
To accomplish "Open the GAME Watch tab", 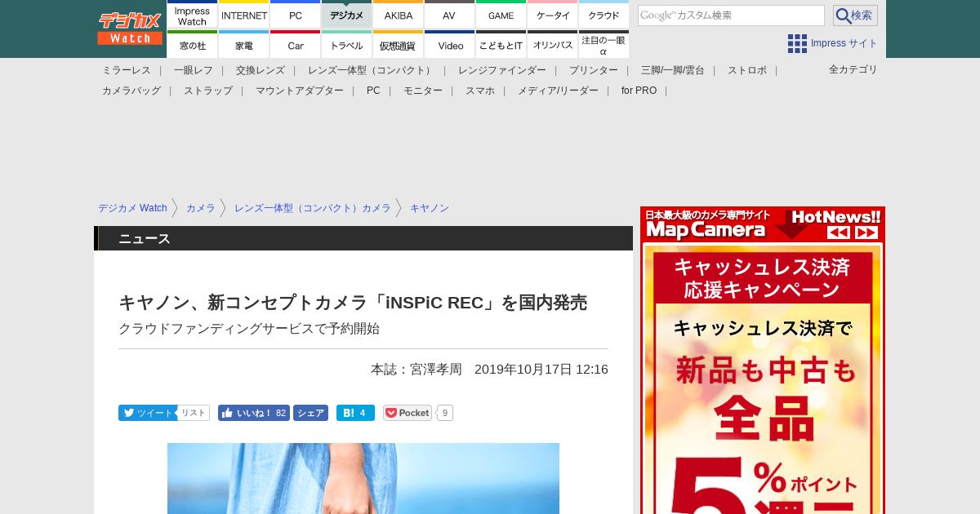I will 501,15.
